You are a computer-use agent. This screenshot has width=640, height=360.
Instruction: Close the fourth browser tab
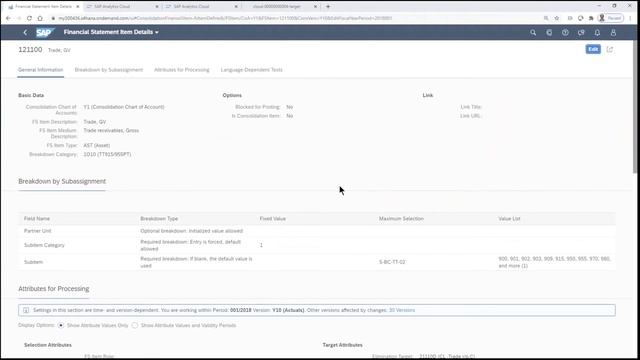[x=315, y=7]
